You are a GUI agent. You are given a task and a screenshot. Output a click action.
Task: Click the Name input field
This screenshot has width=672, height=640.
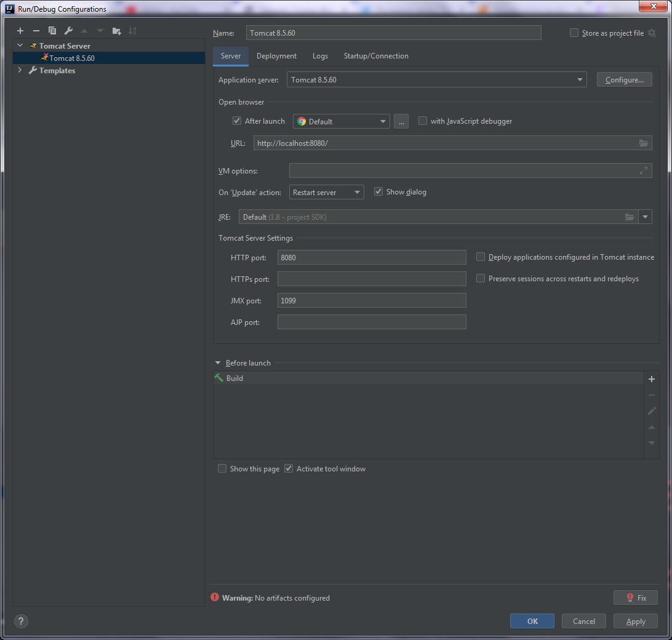click(393, 33)
